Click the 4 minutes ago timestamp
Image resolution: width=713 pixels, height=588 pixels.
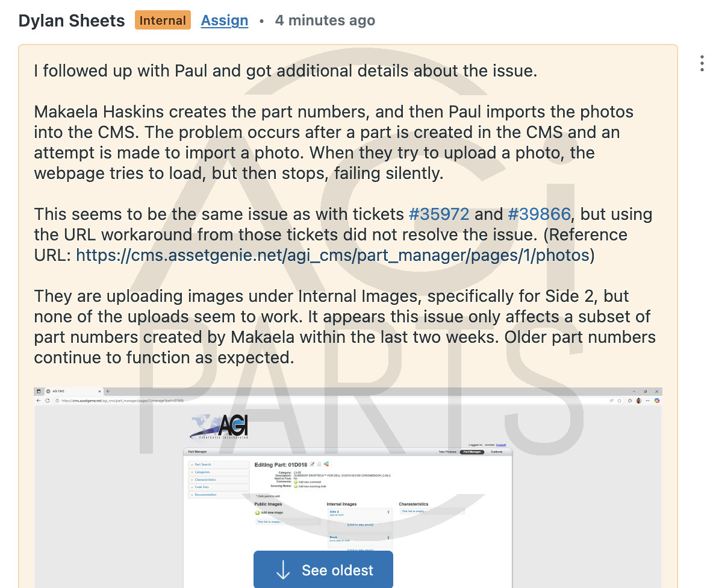pyautogui.click(x=325, y=20)
